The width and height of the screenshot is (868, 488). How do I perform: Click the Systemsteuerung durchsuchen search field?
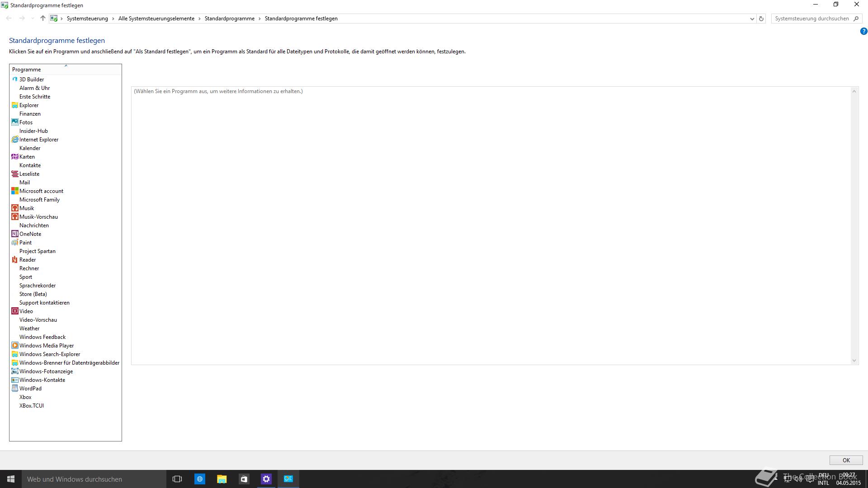click(x=811, y=19)
